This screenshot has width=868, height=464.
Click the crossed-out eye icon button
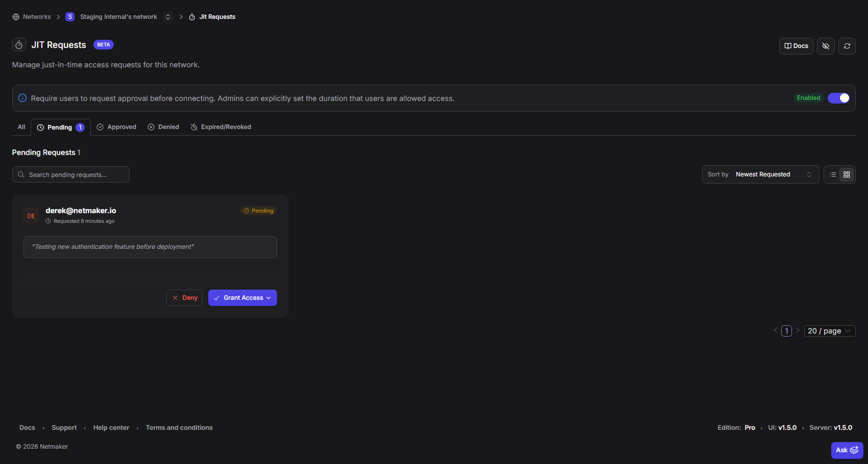[825, 46]
